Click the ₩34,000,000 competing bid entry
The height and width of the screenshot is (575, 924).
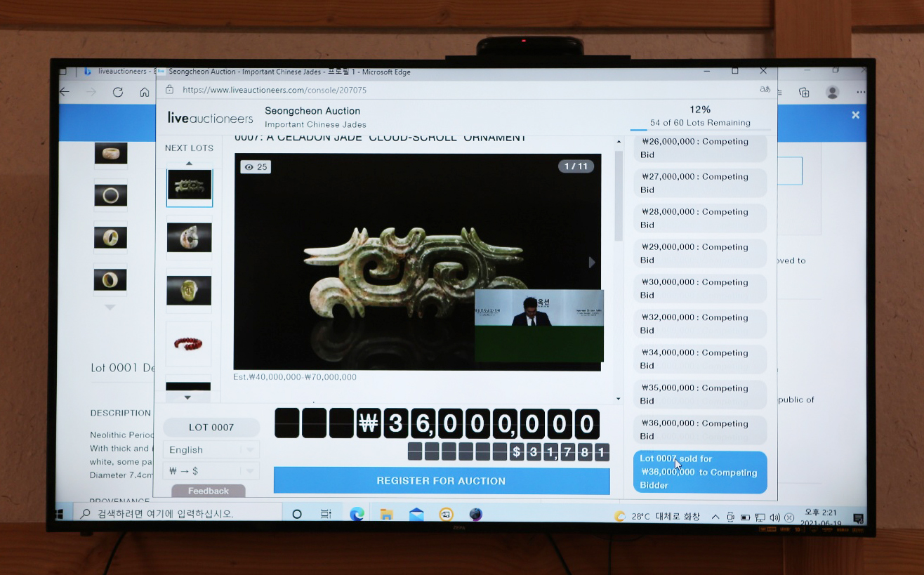click(700, 359)
